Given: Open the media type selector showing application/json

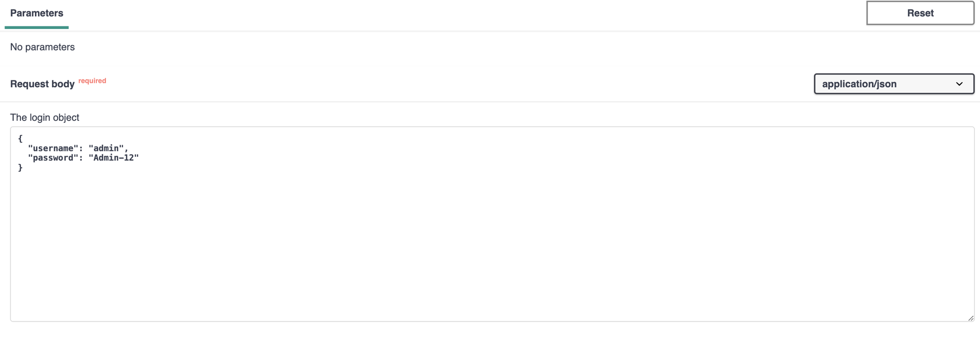Looking at the screenshot, I should tap(894, 84).
